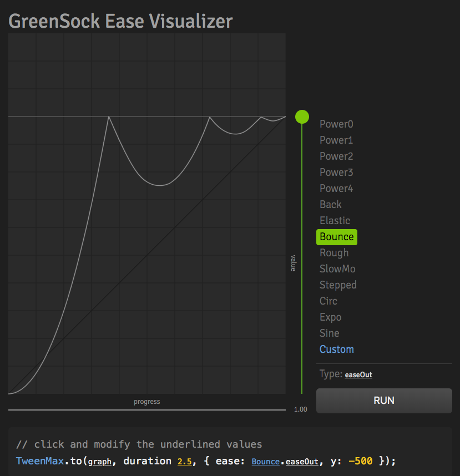Image resolution: width=460 pixels, height=476 pixels.
Task: Select the Power0 ease
Action: pyautogui.click(x=336, y=124)
